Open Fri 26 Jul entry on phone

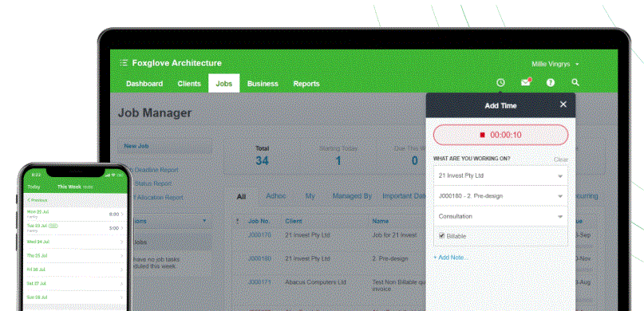(75, 270)
